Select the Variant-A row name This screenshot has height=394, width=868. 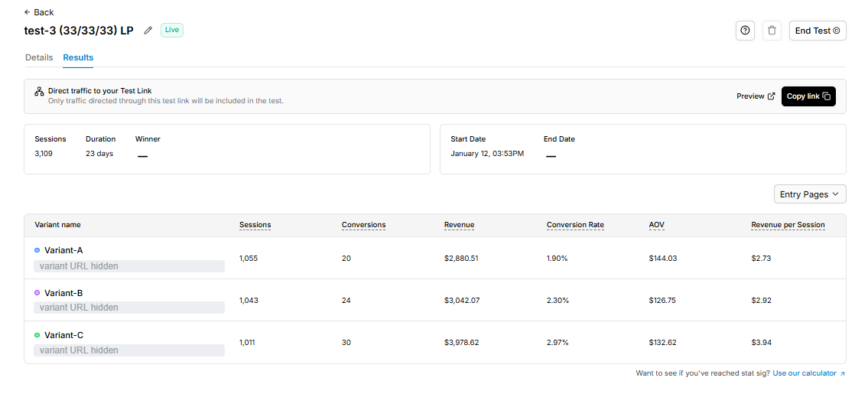coord(63,250)
